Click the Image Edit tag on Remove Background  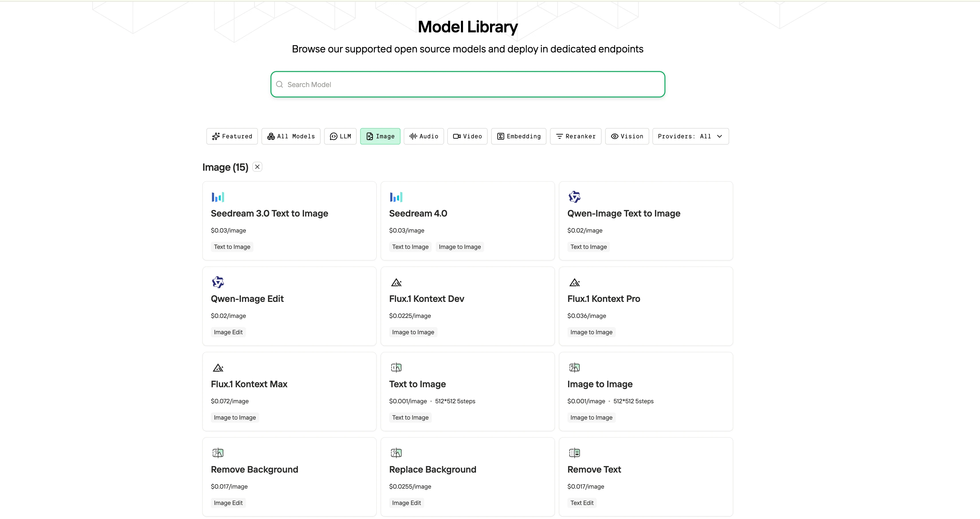pos(228,503)
